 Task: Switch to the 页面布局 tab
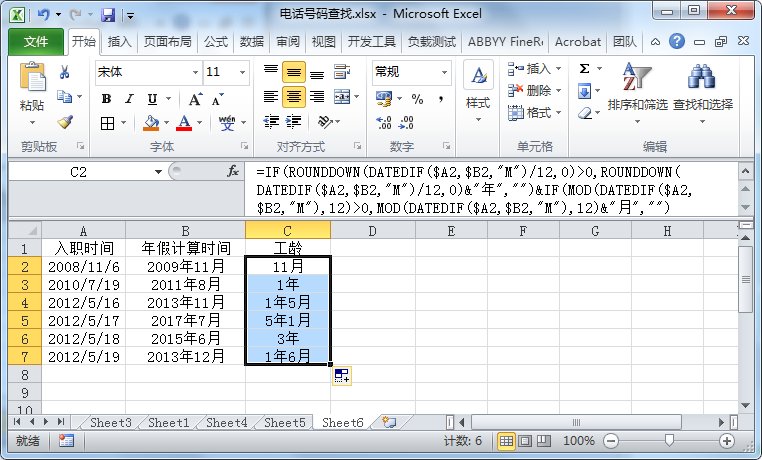click(x=168, y=42)
